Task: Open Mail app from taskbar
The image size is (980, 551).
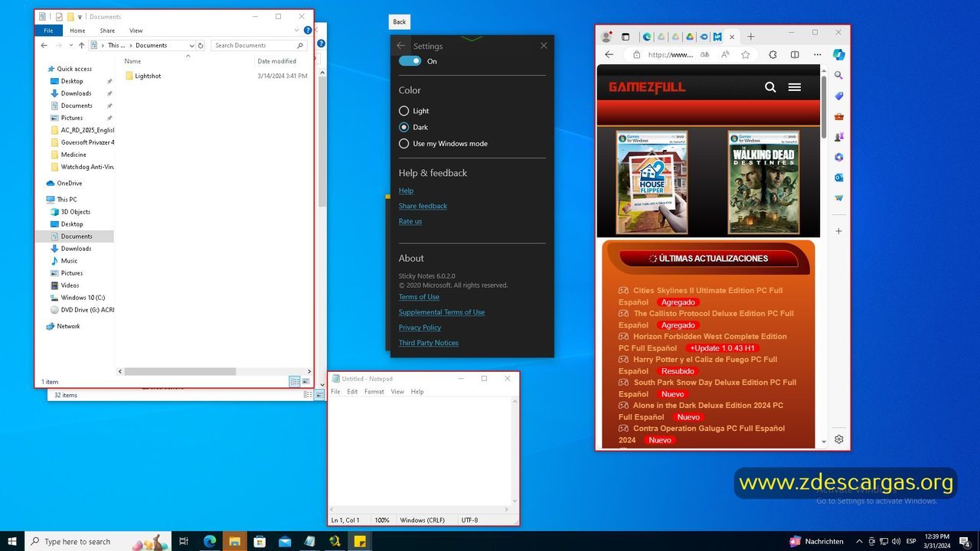Action: coord(285,541)
